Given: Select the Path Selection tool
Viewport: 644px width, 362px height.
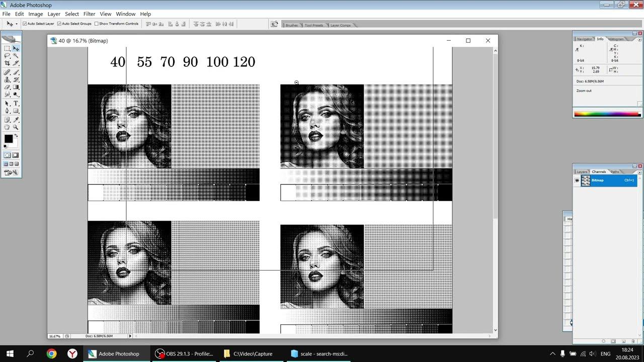Looking at the screenshot, I should pyautogui.click(x=7, y=103).
